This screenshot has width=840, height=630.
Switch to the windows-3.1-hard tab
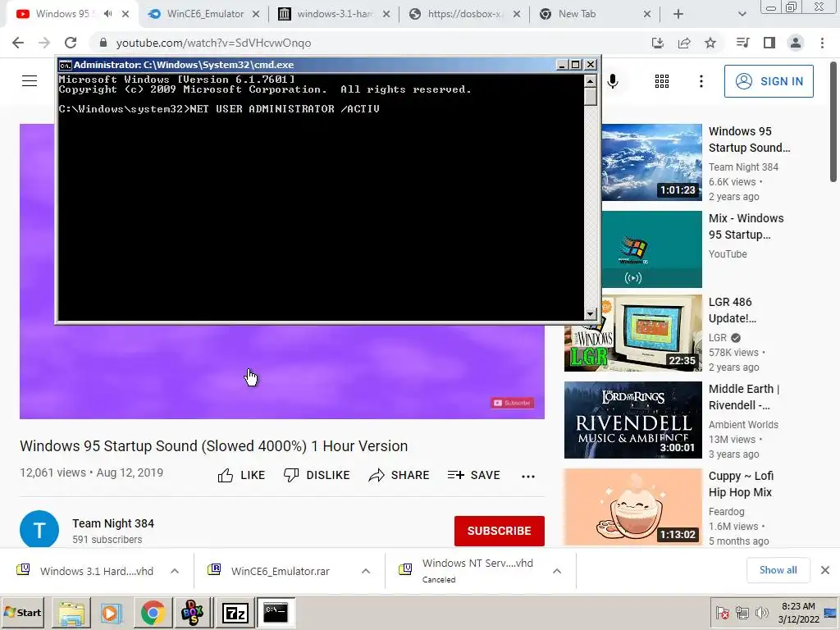tap(336, 14)
